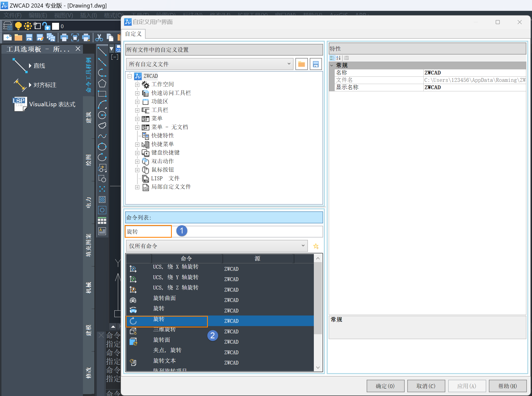Open the 编辑(E) menu
Screen dimensions: 532x396
pyautogui.click(x=38, y=15)
